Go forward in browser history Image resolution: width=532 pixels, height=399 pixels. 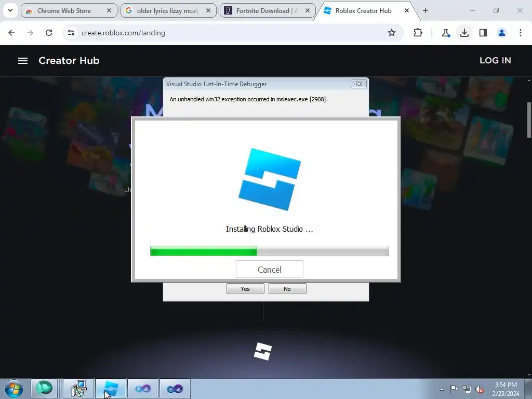click(x=30, y=33)
